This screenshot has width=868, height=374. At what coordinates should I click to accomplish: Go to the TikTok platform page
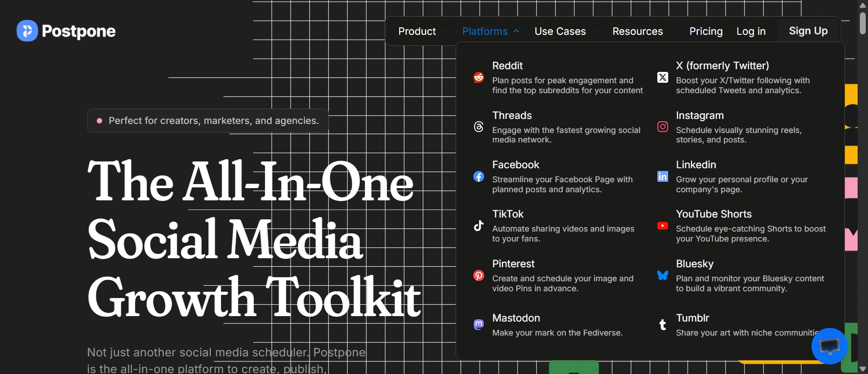508,214
